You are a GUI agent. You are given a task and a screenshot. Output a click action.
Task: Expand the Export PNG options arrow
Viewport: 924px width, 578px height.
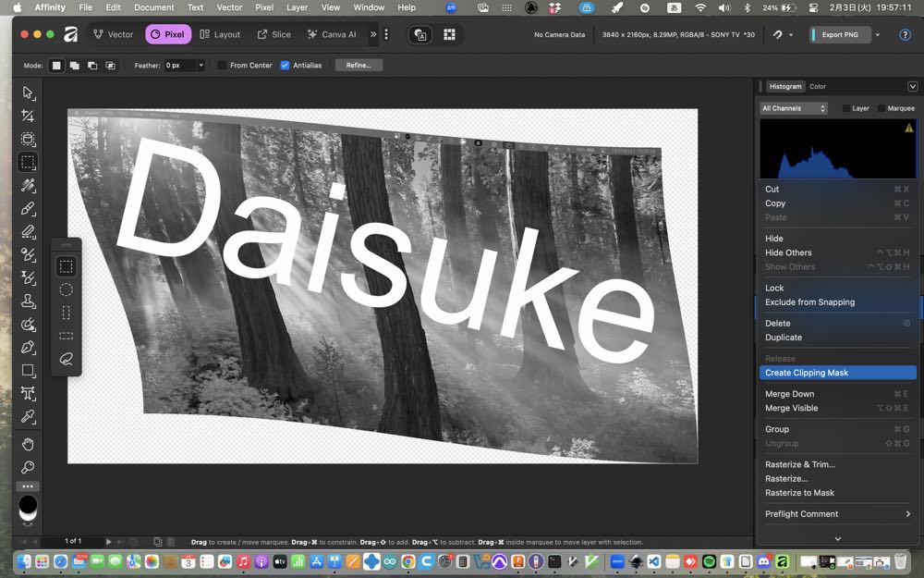pyautogui.click(x=877, y=35)
